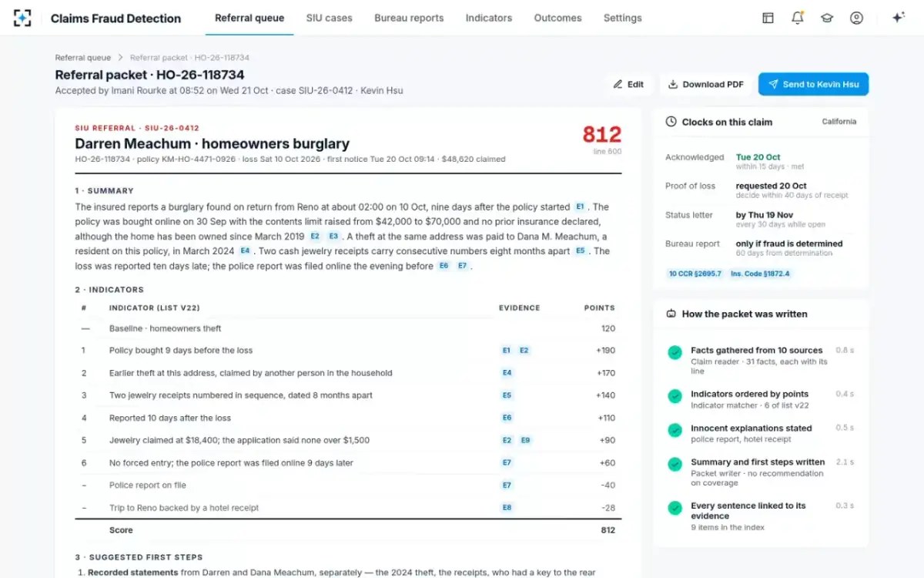Screen dimensions: 924x578
Task: Click the only if fraud is determined text
Action: click(789, 244)
